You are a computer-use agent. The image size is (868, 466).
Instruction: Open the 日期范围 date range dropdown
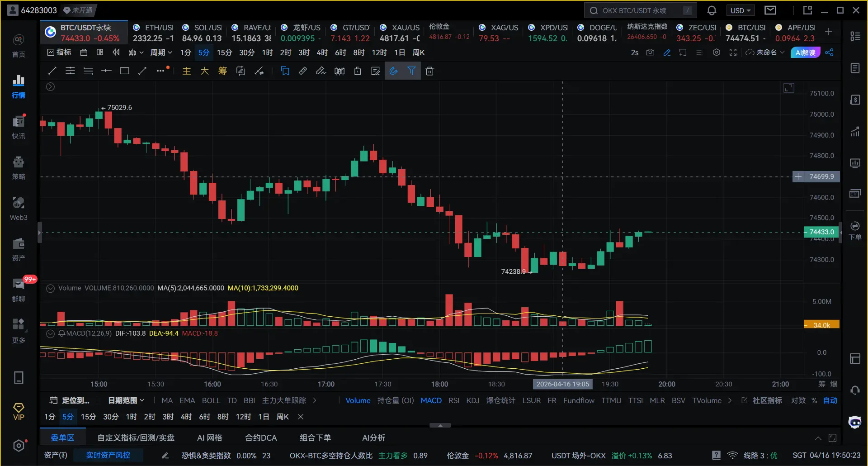126,400
